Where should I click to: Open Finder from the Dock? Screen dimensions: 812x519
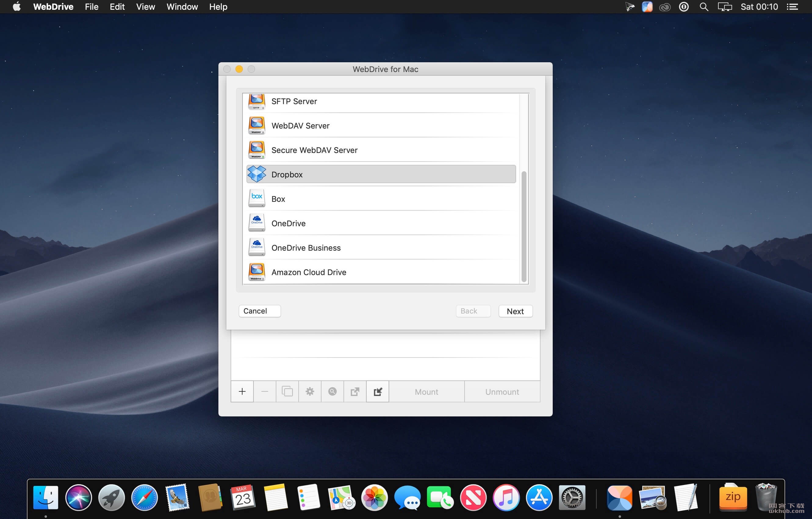45,497
